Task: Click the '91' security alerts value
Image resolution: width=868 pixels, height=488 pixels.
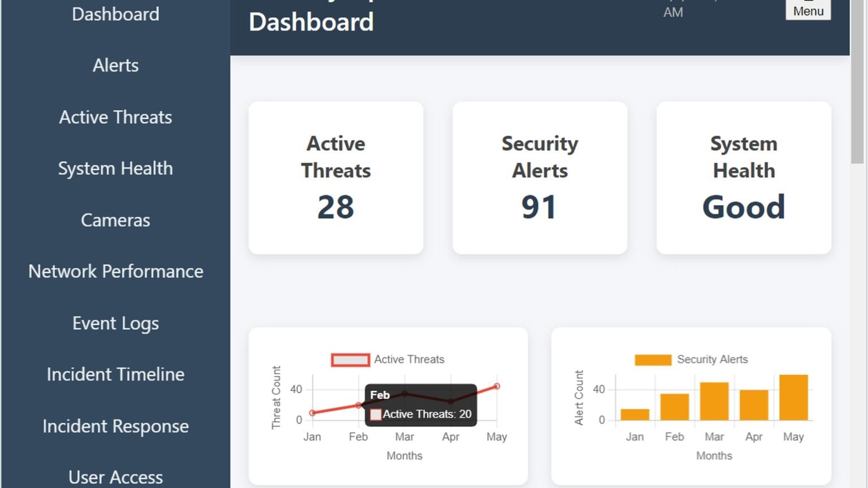Action: 539,207
